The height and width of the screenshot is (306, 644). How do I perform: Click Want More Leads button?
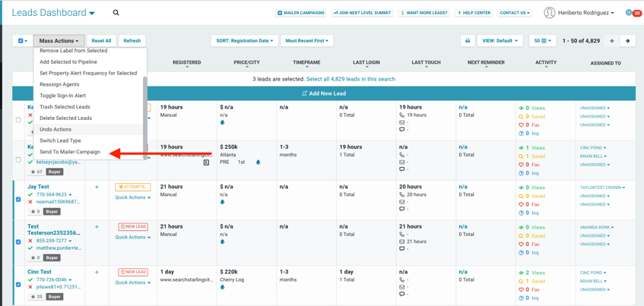[x=424, y=13]
